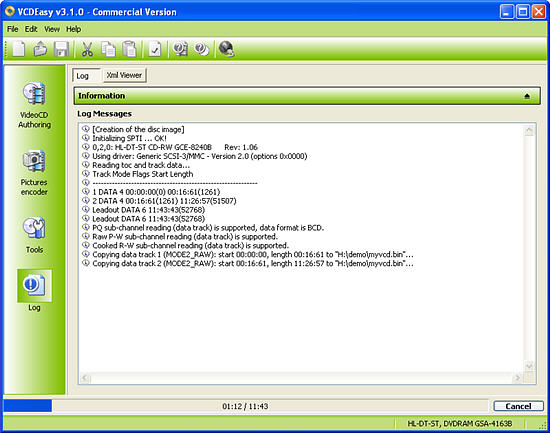550x433 pixels.
Task: Open the File menu
Action: tap(13, 29)
